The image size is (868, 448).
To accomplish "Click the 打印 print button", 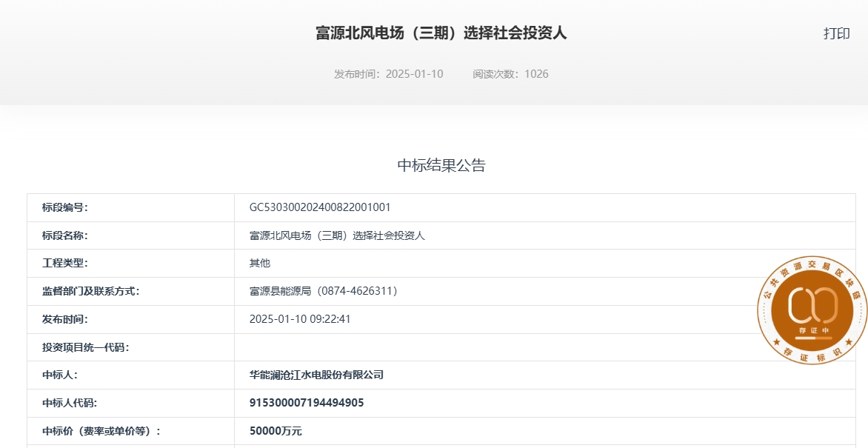I will (x=836, y=33).
